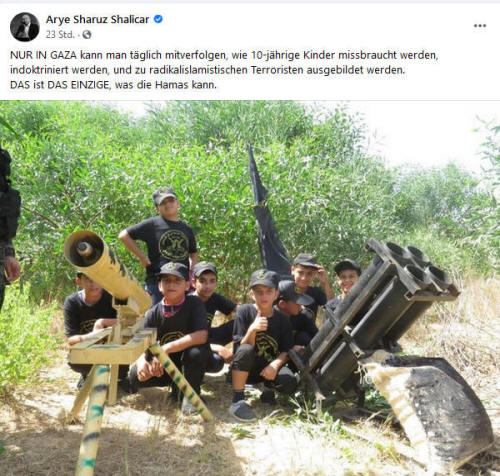Click the dark-clothed person at the photo's left edge
This screenshot has height=476, width=500.
click(8, 227)
